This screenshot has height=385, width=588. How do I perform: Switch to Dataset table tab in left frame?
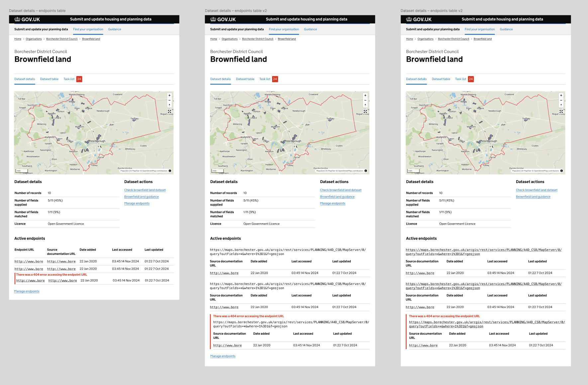(x=49, y=79)
